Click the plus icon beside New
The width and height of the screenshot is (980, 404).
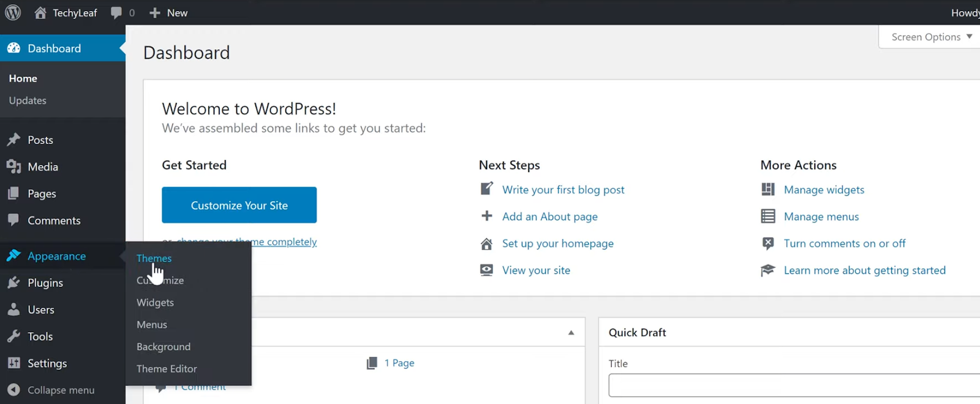tap(155, 13)
